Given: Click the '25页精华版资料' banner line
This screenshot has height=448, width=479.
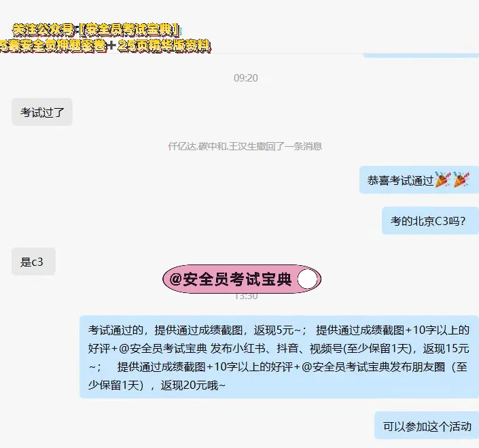Looking at the screenshot, I should 164,46.
